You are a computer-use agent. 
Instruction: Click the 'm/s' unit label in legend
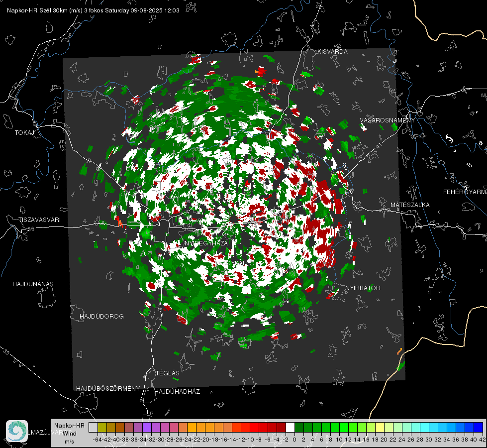pyautogui.click(x=69, y=442)
